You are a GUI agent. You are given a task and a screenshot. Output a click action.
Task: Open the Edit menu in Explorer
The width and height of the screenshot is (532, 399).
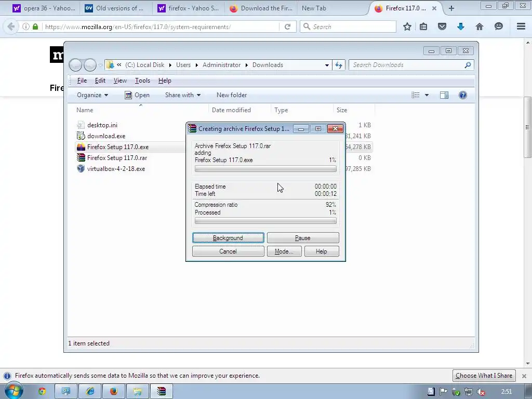click(x=100, y=81)
